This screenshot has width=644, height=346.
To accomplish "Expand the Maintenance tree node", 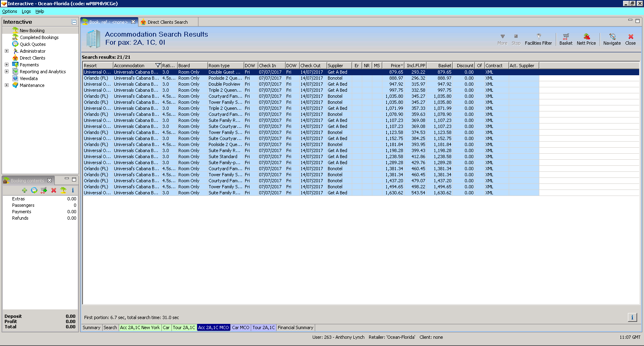I will coord(6,85).
